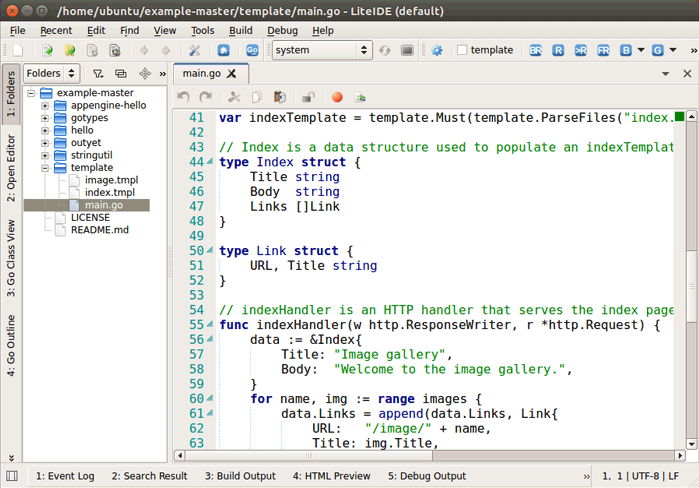Click the BR build-and-run icon

click(535, 50)
